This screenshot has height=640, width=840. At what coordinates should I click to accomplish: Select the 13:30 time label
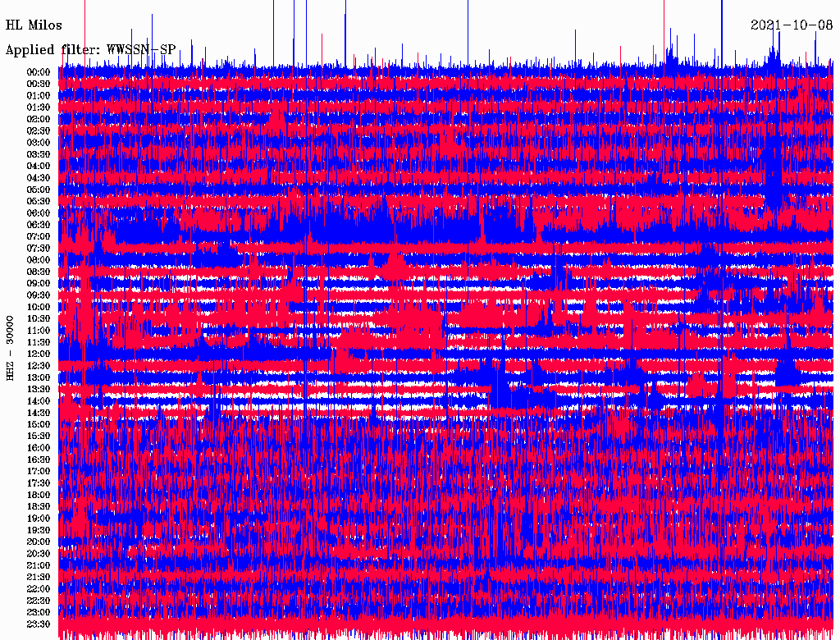[x=39, y=389]
